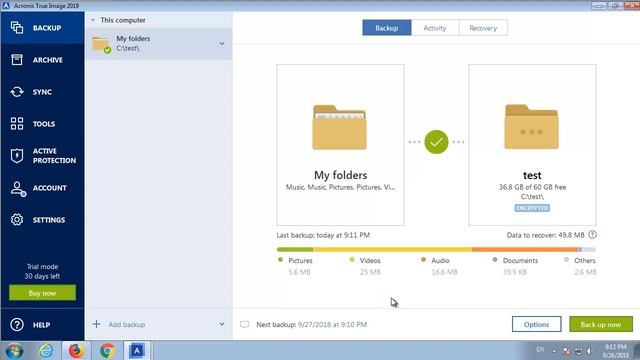This screenshot has height=360, width=640.
Task: Launch Chrome from taskbar
Action: (x=107, y=351)
